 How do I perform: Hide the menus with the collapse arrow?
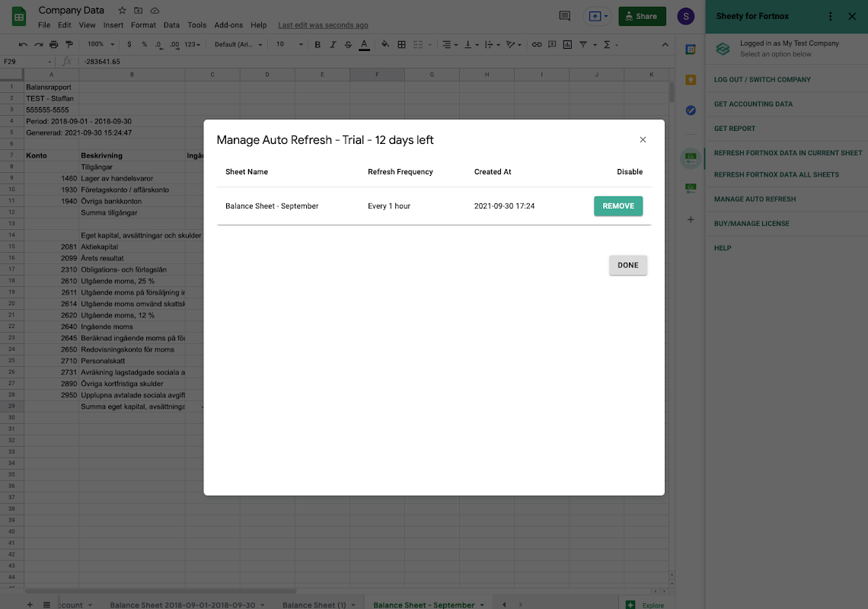[665, 44]
